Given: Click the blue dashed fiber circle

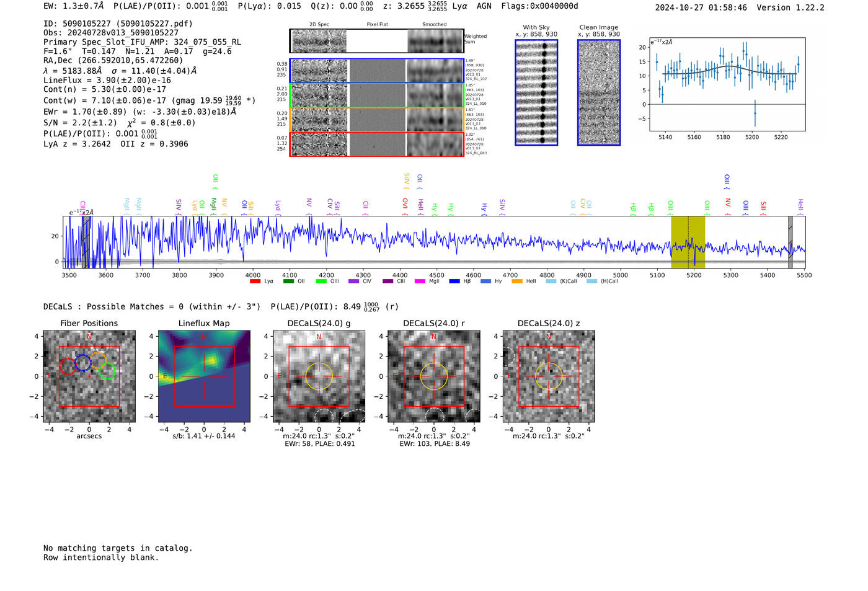Looking at the screenshot, I should [x=83, y=363].
